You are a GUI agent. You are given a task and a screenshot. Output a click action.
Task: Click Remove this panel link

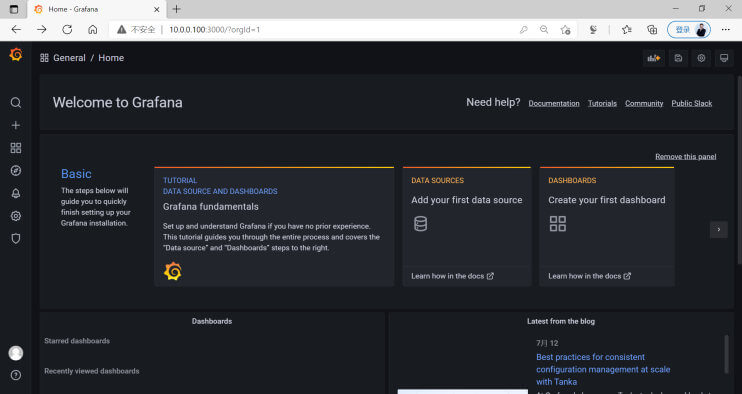pyautogui.click(x=686, y=157)
